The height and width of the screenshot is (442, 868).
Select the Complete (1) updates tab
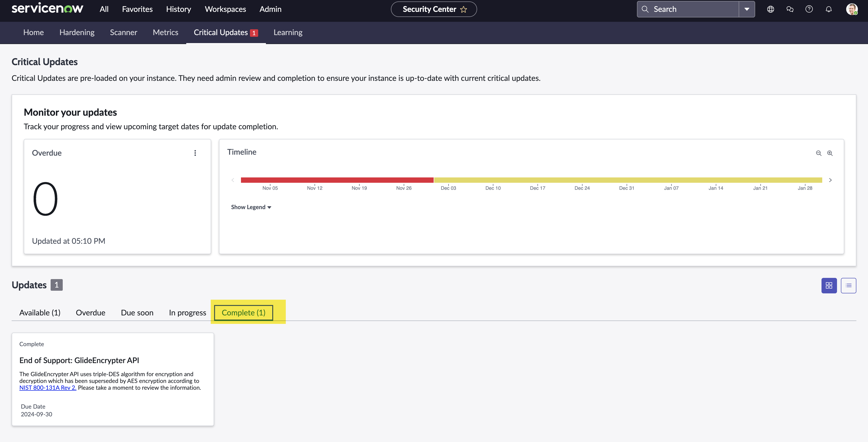[x=244, y=313]
